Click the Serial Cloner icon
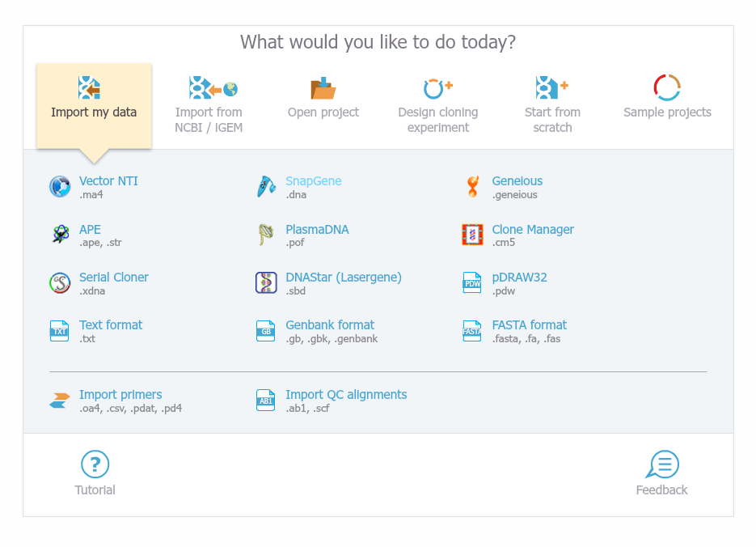Screen dimensions: 756x547 (60, 283)
